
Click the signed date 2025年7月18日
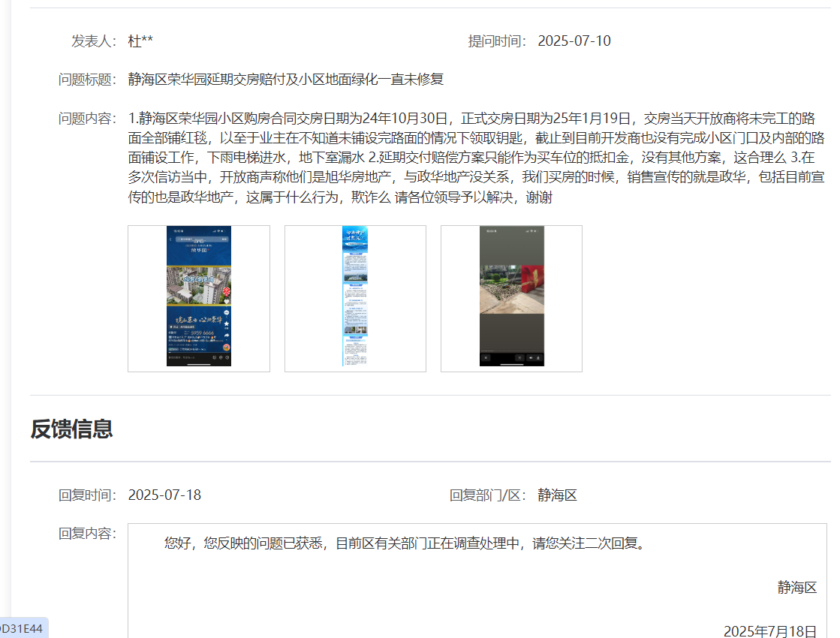pos(769,631)
